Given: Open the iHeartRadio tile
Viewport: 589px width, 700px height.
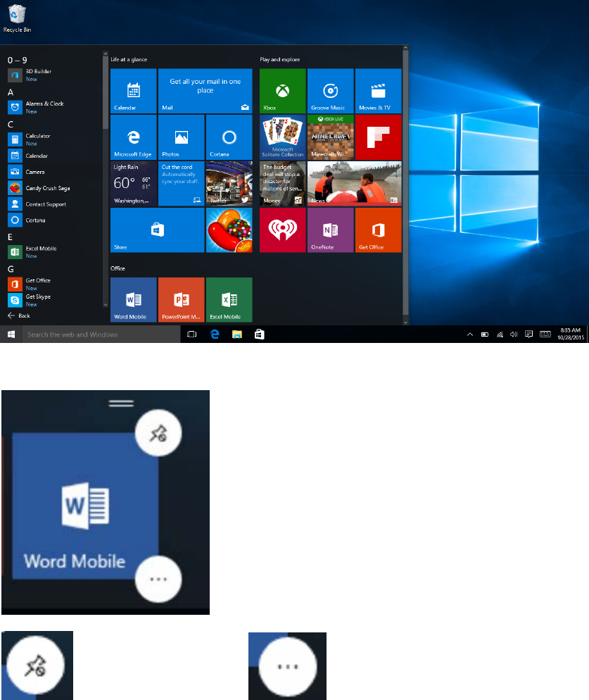Looking at the screenshot, I should (282, 230).
